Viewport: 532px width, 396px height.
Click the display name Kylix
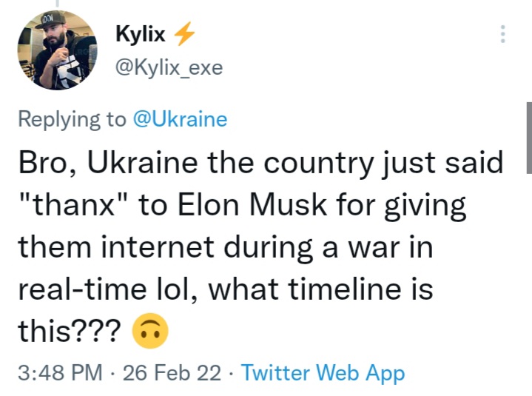click(x=140, y=35)
